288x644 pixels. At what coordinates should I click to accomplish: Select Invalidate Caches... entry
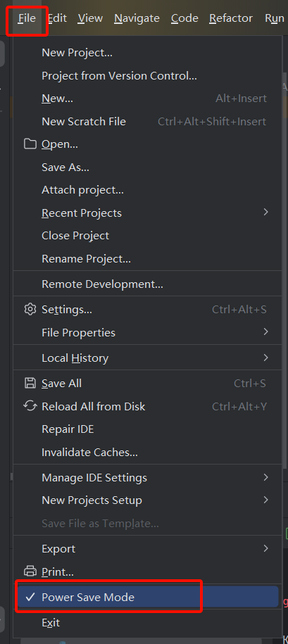tap(89, 452)
